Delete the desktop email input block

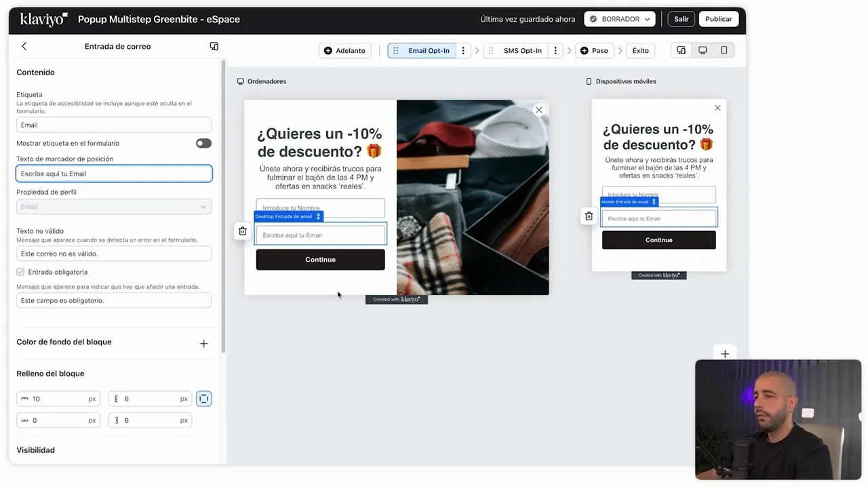(x=242, y=231)
